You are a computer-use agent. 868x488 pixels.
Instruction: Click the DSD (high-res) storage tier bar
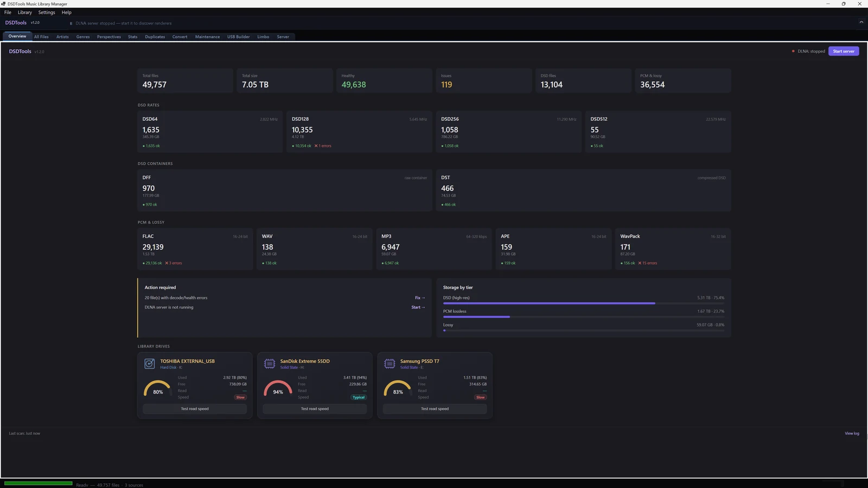pos(584,303)
